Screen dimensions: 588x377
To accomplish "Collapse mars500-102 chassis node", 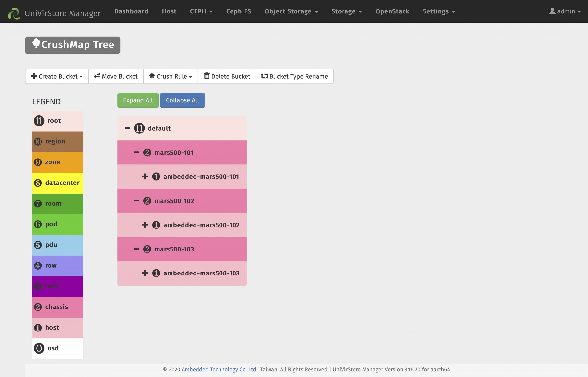I will click(136, 201).
